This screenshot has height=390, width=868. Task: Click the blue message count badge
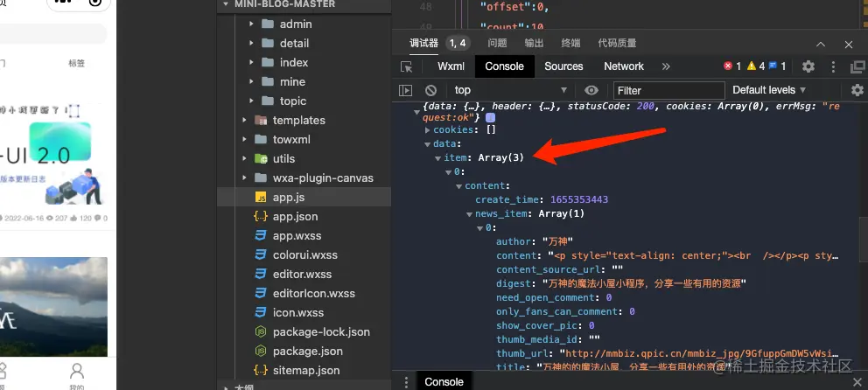pyautogui.click(x=777, y=66)
